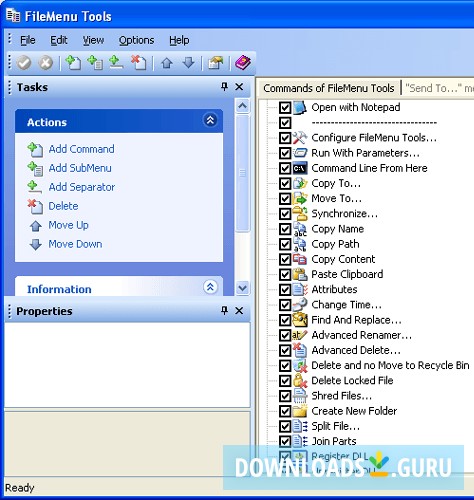Click Add Command icon in the toolbar
474x500 pixels.
[x=73, y=63]
